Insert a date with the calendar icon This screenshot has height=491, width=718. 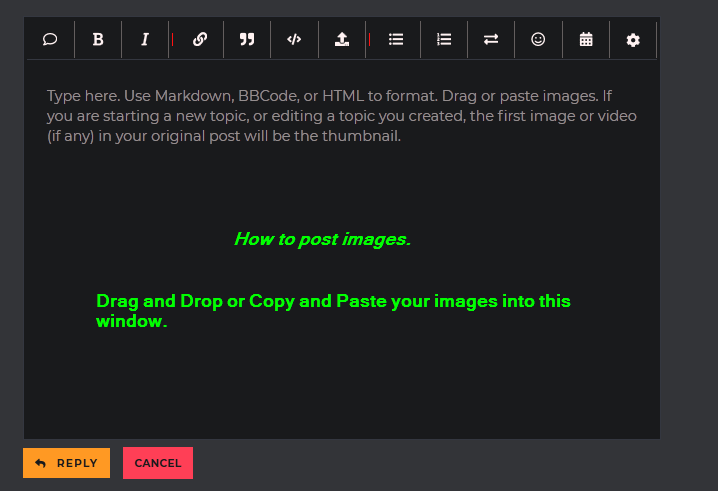click(x=586, y=39)
